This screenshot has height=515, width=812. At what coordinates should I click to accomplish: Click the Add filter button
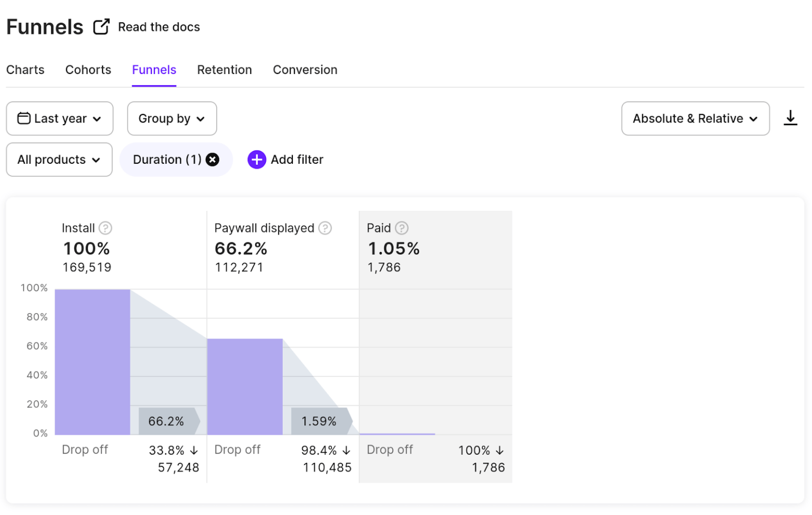pyautogui.click(x=297, y=159)
